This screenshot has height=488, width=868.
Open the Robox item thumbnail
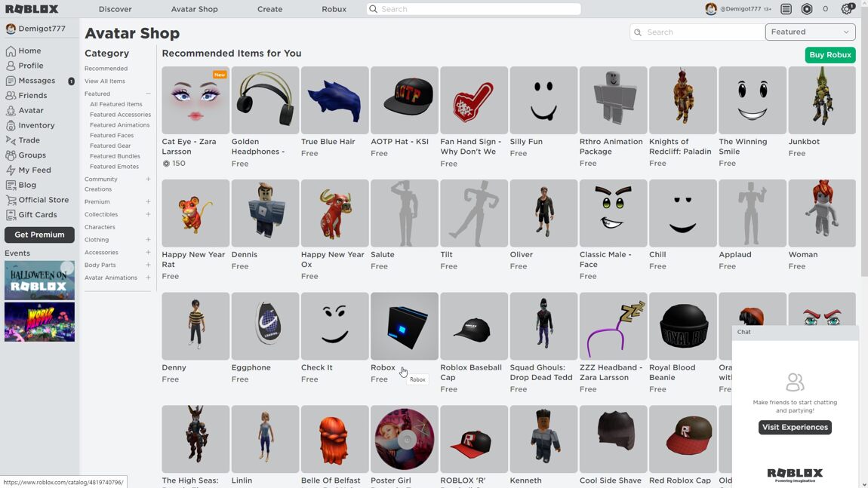click(x=404, y=326)
